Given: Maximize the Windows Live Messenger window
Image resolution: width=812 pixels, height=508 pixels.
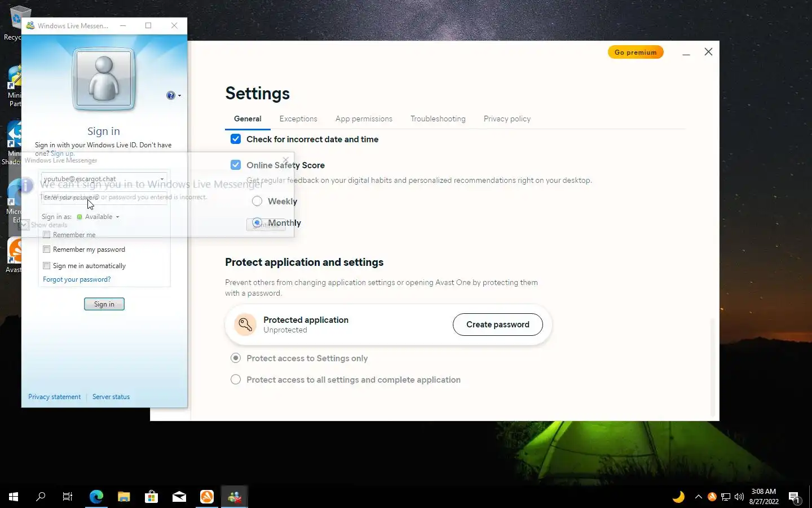Looking at the screenshot, I should [148, 25].
